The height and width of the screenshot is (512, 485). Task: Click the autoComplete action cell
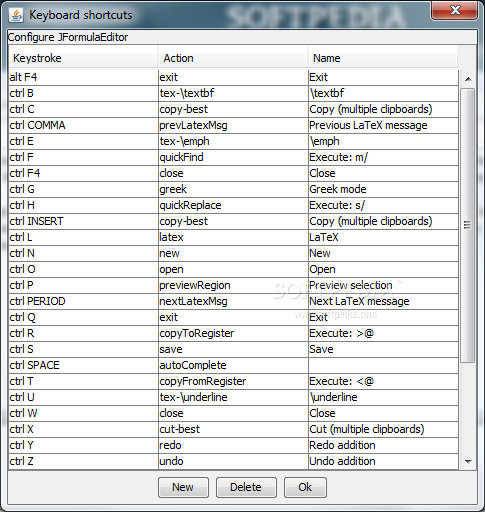(x=233, y=365)
